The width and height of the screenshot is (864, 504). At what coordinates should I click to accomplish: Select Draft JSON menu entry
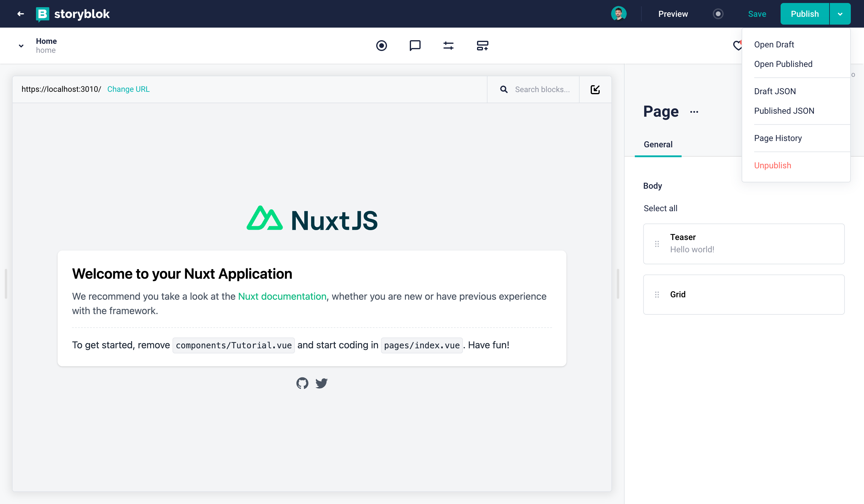point(775,91)
